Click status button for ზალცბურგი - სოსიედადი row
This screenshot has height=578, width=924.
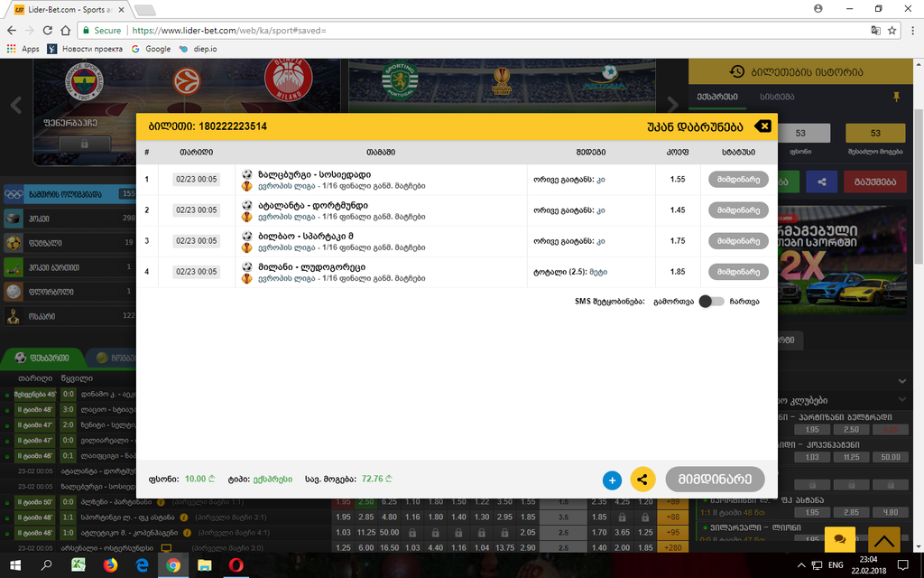[738, 180]
